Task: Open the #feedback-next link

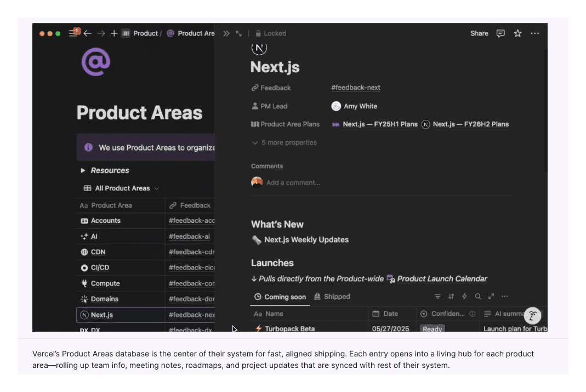Action: pyautogui.click(x=355, y=88)
